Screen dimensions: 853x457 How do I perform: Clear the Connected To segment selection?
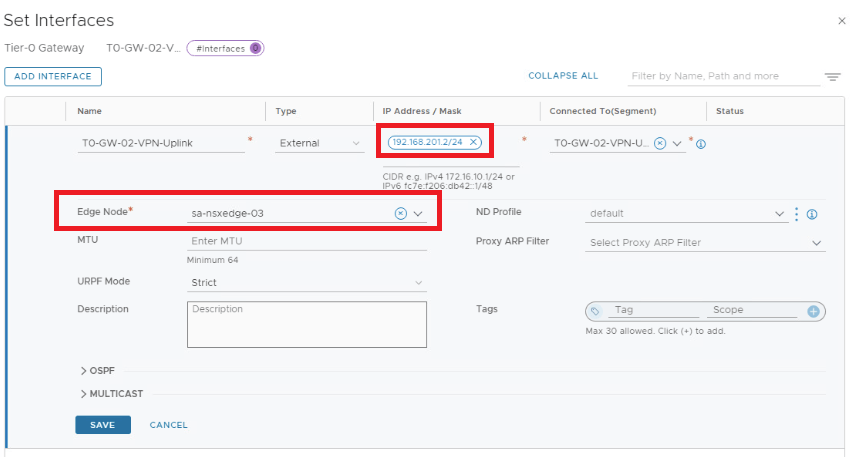[x=660, y=144]
